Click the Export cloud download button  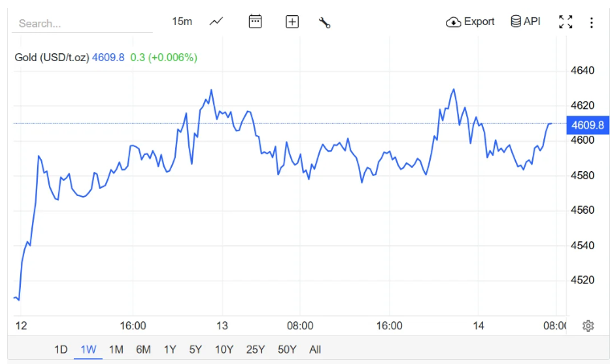pyautogui.click(x=470, y=22)
